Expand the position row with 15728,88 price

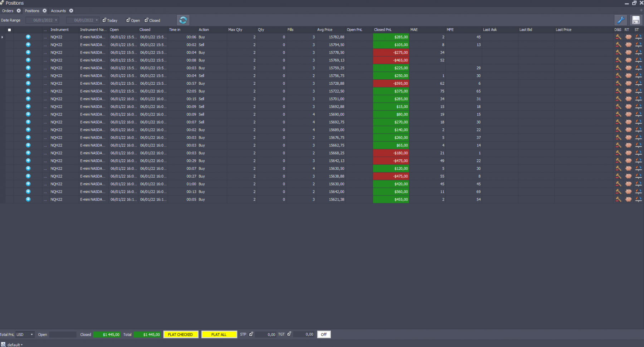(x=28, y=83)
